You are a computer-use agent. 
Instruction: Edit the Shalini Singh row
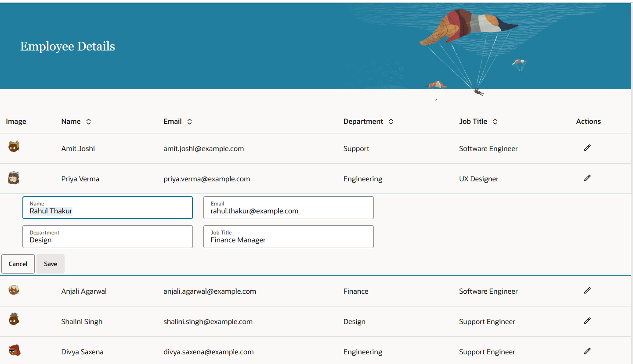coord(587,321)
